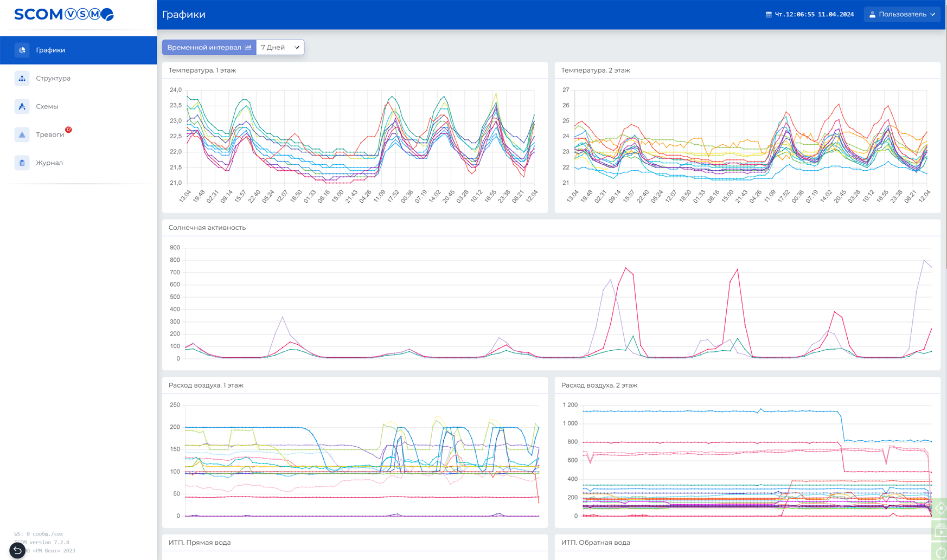Open the Структура menu item
947x560 pixels.
coord(53,78)
